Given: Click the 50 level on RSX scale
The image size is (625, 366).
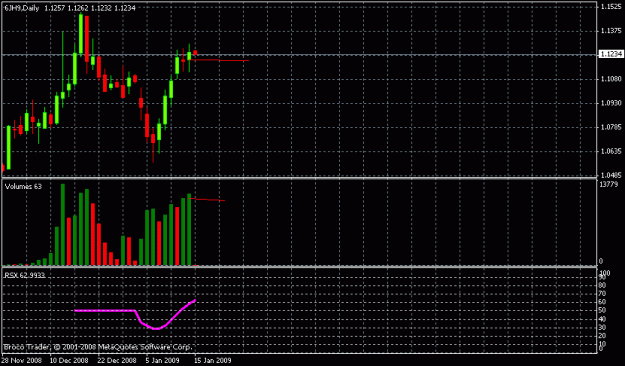Looking at the screenshot, I should (603, 310).
